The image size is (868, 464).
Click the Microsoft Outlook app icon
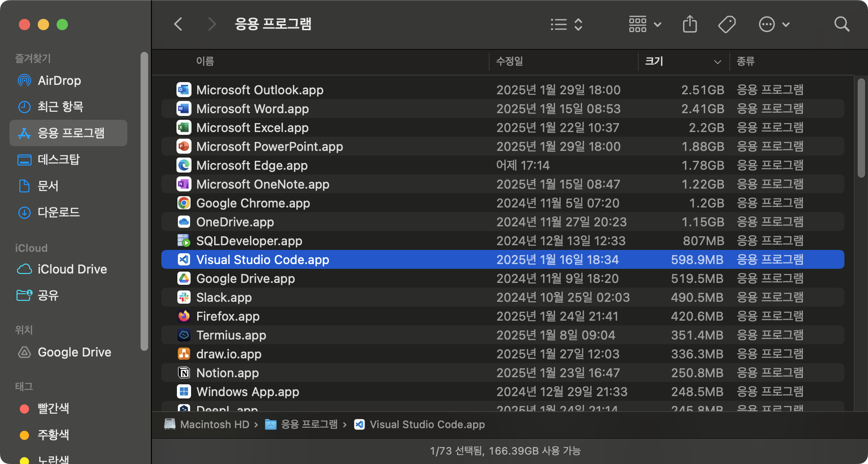click(184, 90)
